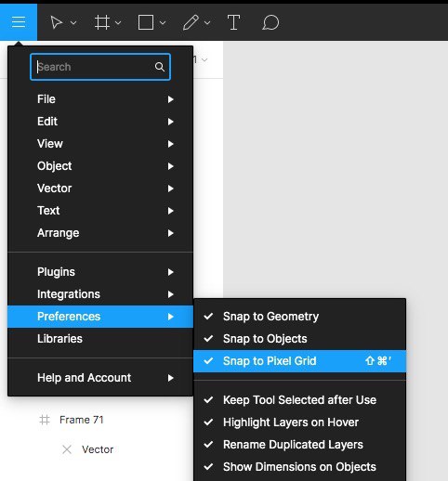Image resolution: width=448 pixels, height=481 pixels.
Task: Open the page dropdown chevron behind menu
Action: (x=204, y=59)
